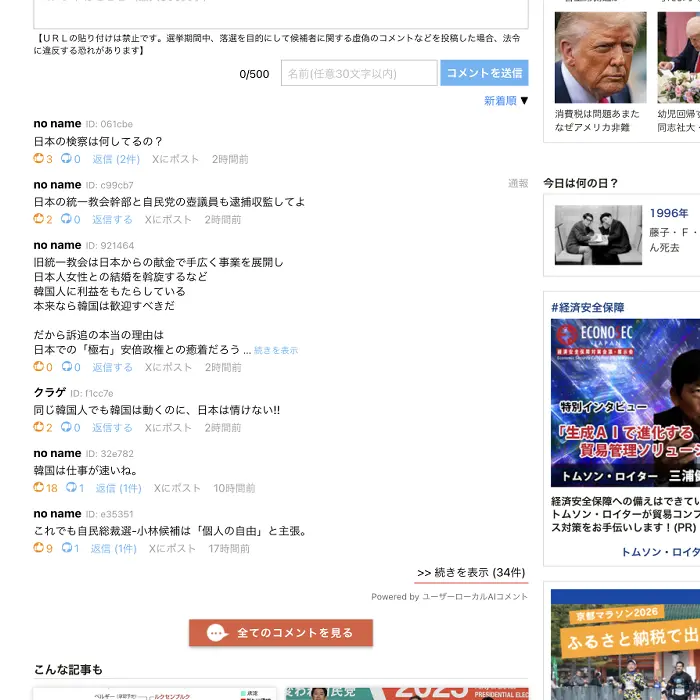Dislike the comment by ID c99cb7
This screenshot has width=700, height=700.
71,219
